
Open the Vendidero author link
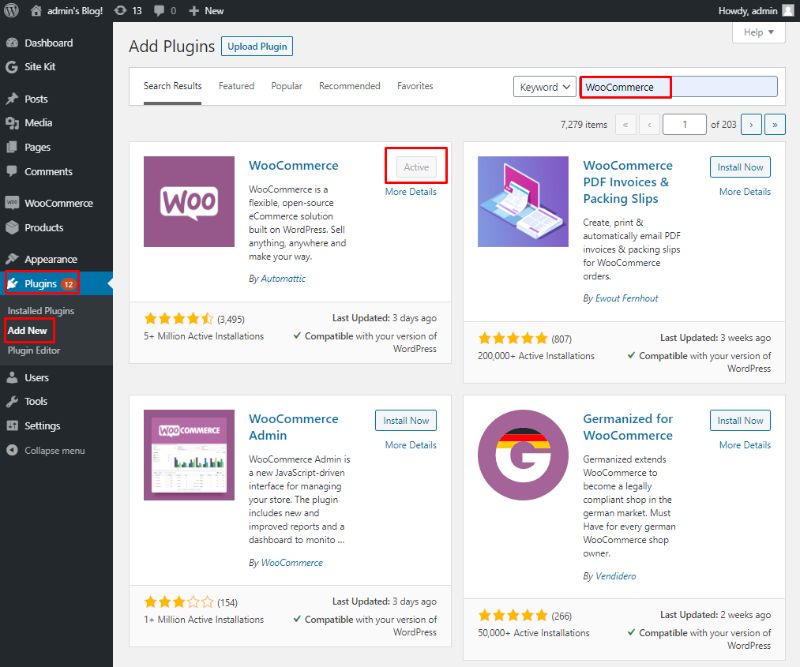[x=616, y=576]
